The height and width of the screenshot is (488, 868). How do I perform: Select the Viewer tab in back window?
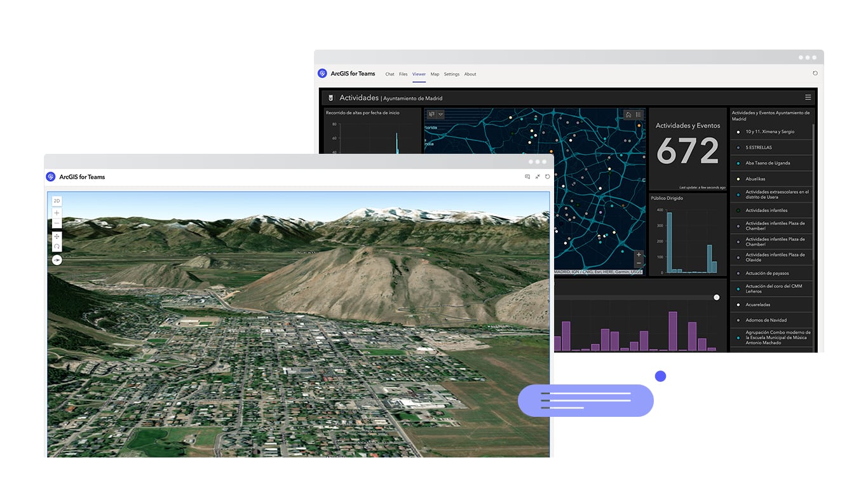[x=419, y=74]
